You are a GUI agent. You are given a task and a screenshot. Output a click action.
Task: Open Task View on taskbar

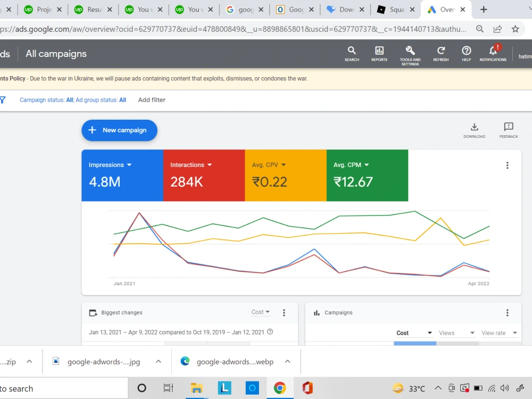tap(168, 388)
